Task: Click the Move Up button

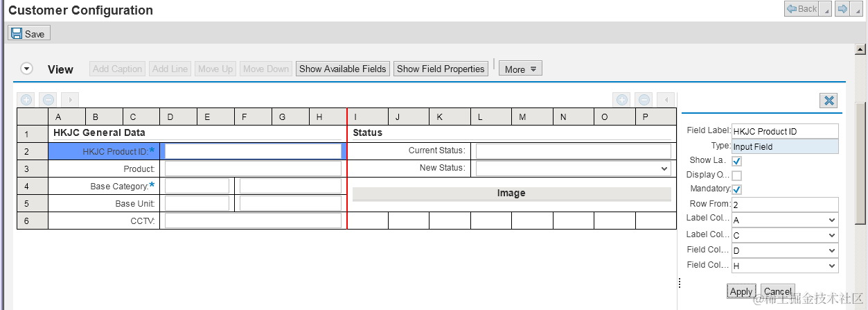Action: click(215, 69)
